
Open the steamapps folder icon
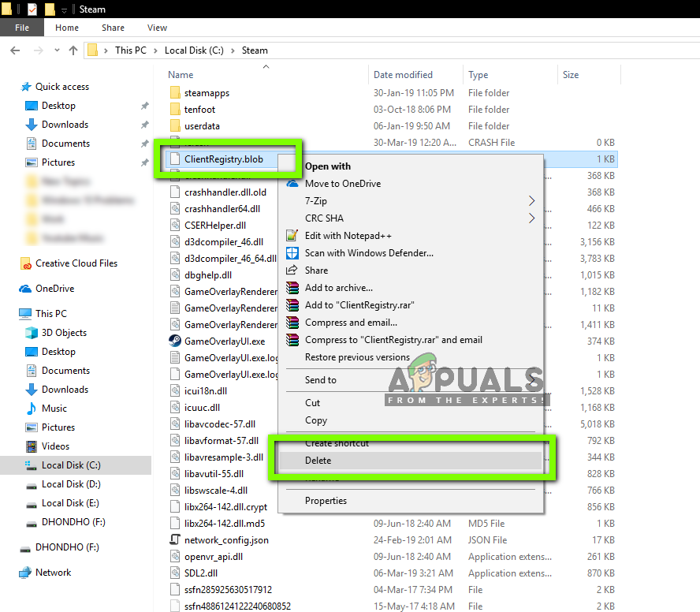pos(176,93)
